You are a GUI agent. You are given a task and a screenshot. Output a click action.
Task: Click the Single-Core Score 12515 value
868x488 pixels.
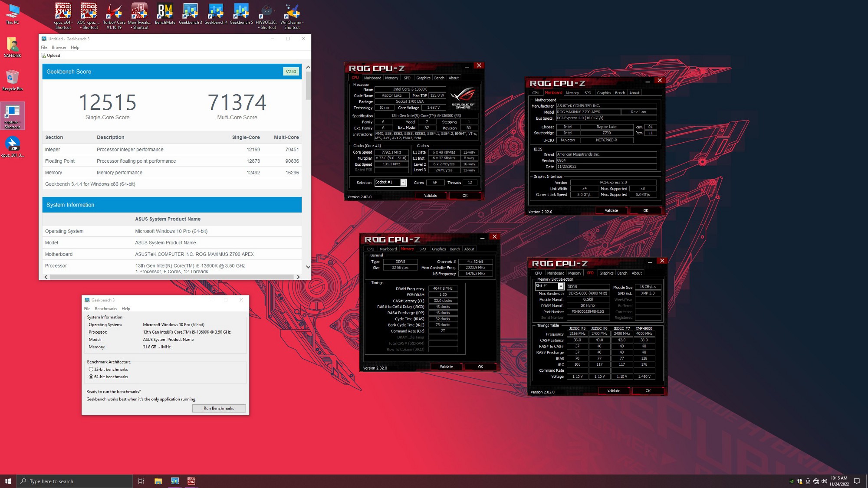click(108, 102)
